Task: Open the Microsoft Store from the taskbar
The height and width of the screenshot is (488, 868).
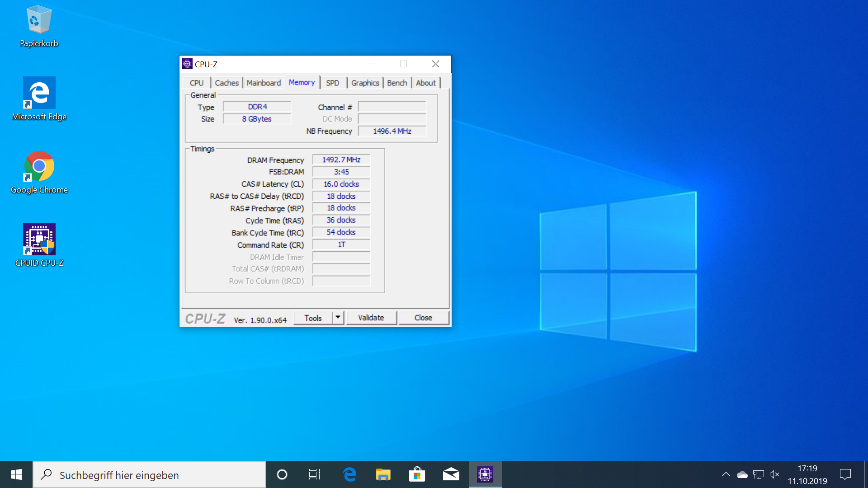Action: tap(417, 474)
